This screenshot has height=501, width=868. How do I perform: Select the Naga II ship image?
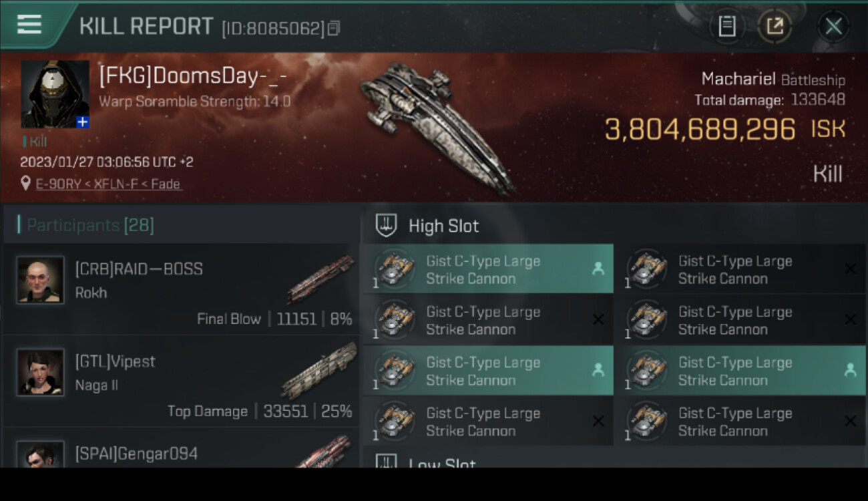319,370
